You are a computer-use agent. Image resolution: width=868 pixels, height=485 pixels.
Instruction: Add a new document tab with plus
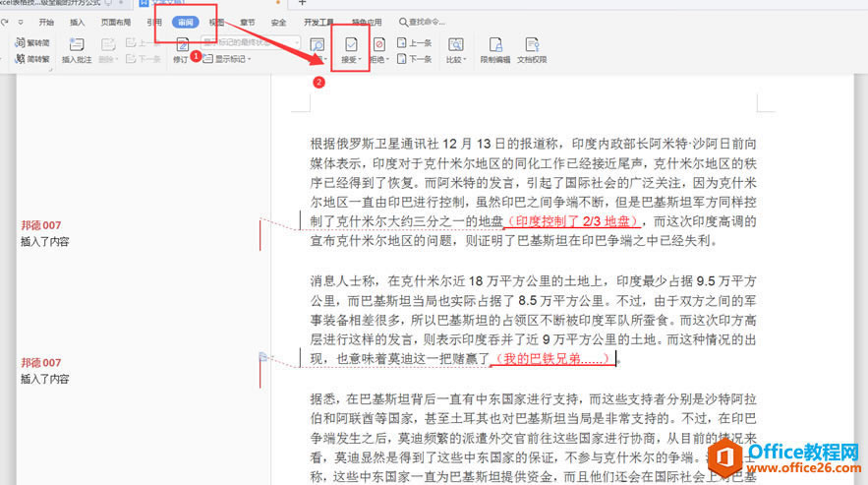(x=302, y=3)
